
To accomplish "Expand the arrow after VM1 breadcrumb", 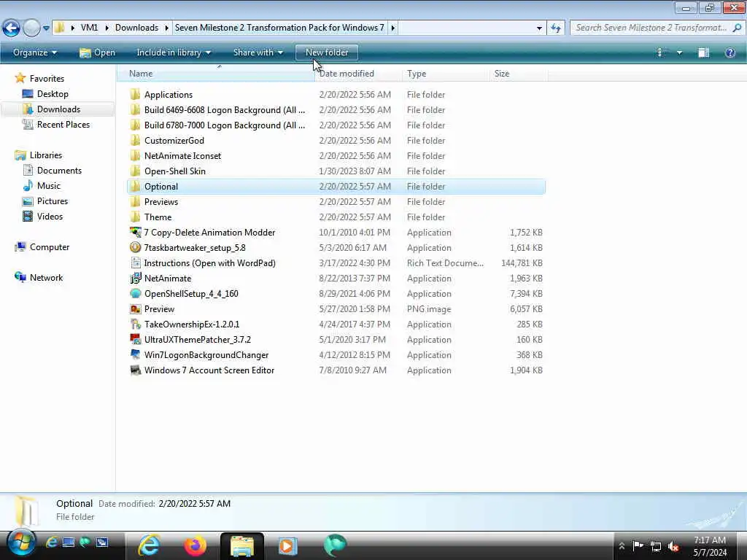I will coord(107,28).
